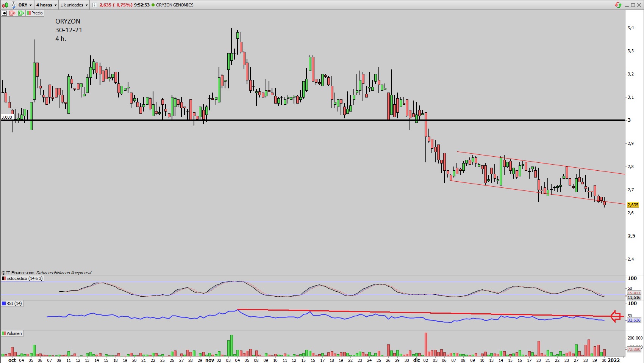Change the 4 horas timeframe dropdown

coord(47,5)
